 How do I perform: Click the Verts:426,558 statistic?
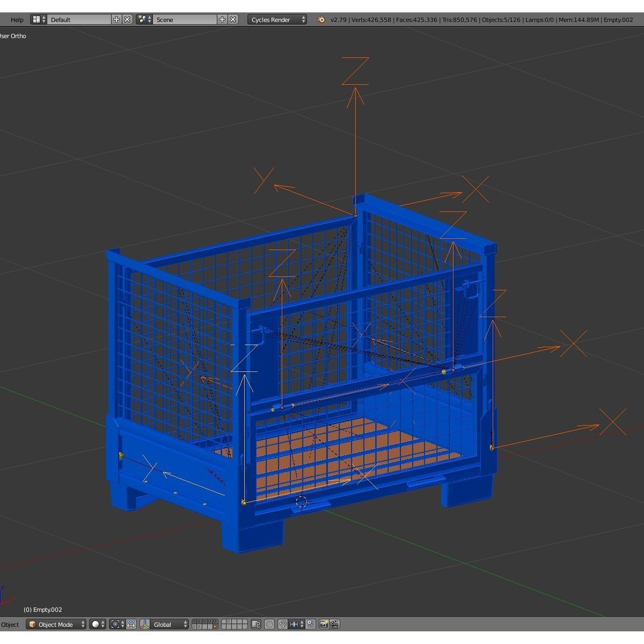[371, 20]
